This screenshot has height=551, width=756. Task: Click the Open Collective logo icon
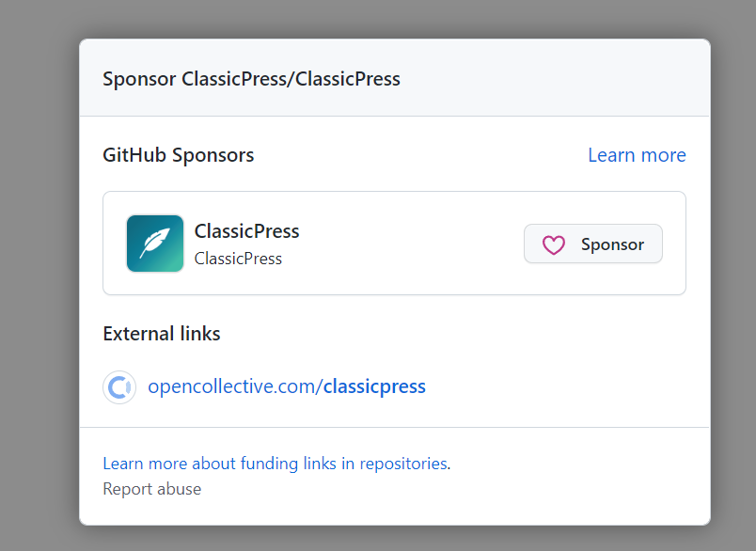click(119, 386)
